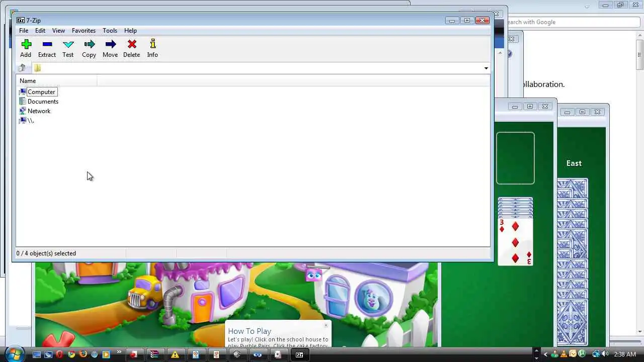Select the Documents item in the list

pos(39,102)
